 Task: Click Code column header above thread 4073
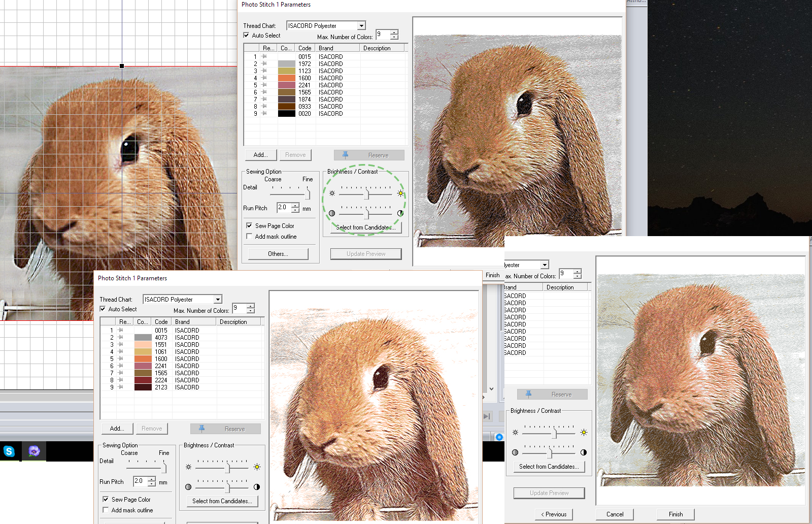161,322
